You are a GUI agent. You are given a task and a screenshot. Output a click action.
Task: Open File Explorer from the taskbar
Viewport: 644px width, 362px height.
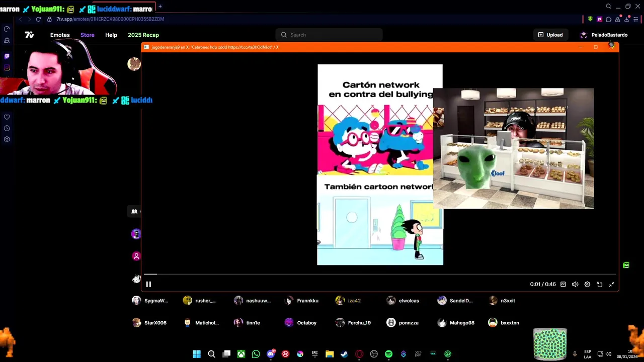[x=330, y=354]
